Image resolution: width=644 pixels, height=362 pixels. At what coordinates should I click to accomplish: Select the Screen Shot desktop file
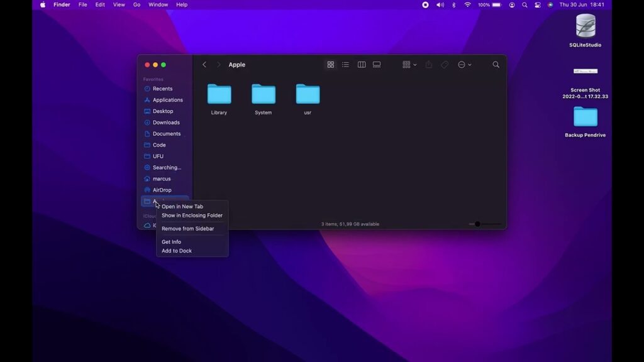click(586, 82)
